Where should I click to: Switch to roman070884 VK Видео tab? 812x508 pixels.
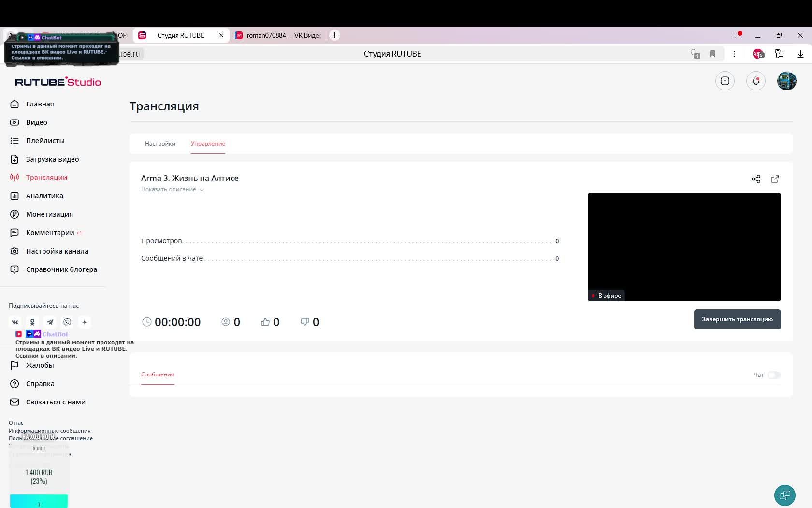(278, 35)
